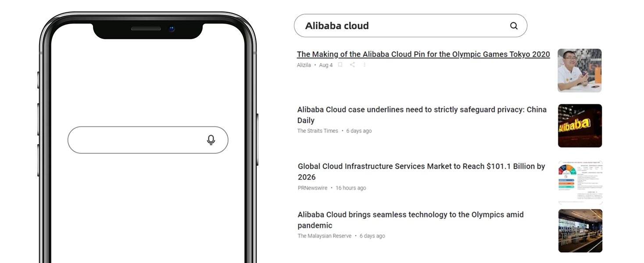Tap the phone's front camera dot

click(x=172, y=29)
